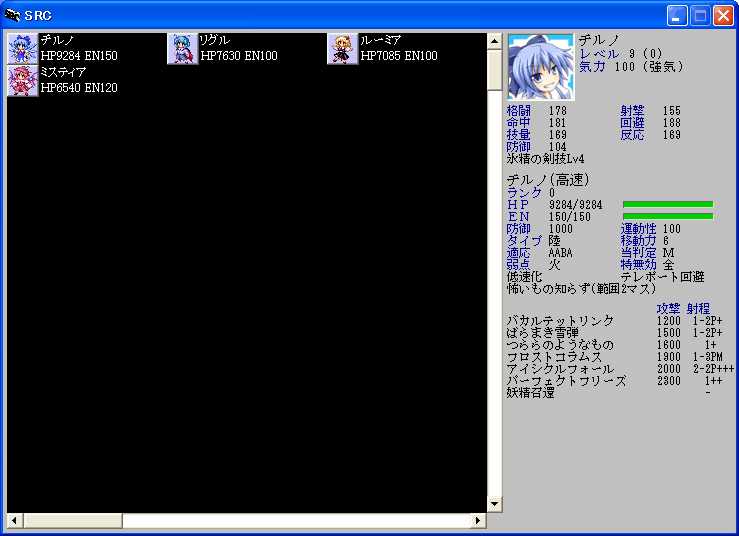Click the チルノ name in unit list
Image resolution: width=739 pixels, height=536 pixels.
[57, 40]
